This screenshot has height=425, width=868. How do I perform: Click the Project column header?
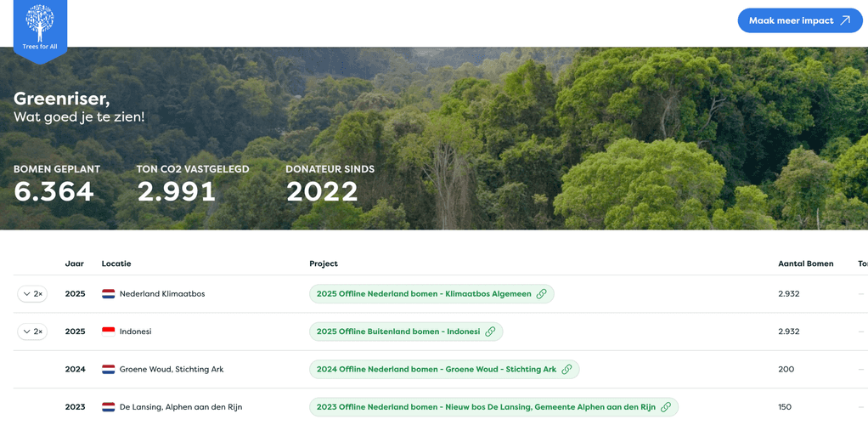[324, 263]
